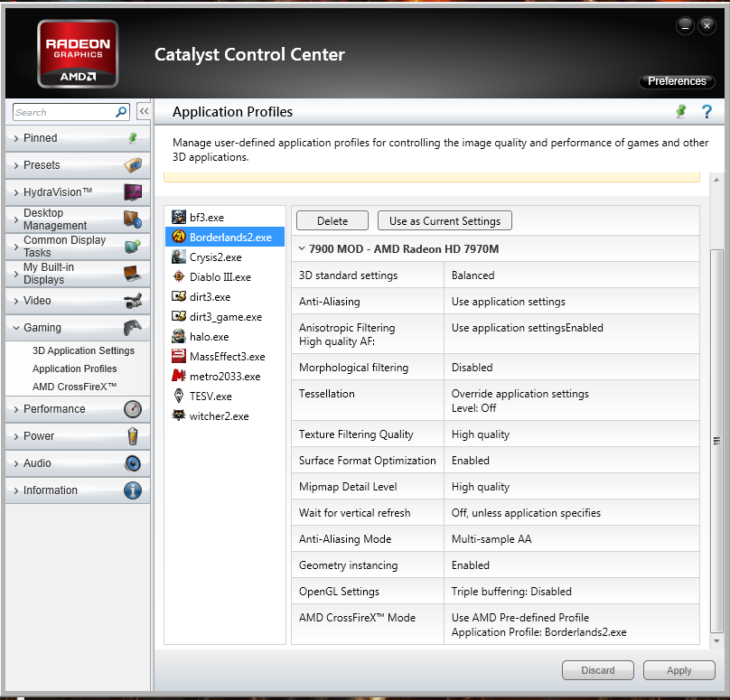
Task: Click the search magnifier icon
Action: click(121, 112)
